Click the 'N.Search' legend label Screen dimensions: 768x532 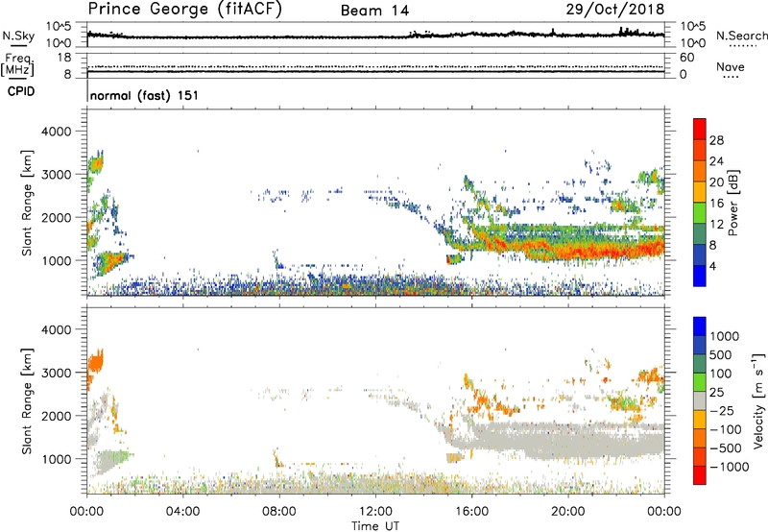tap(741, 36)
